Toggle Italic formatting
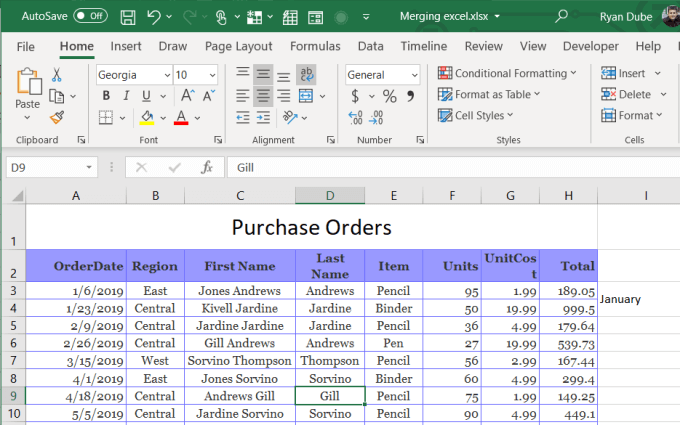Screen dimensions: 680x425 click(126, 96)
